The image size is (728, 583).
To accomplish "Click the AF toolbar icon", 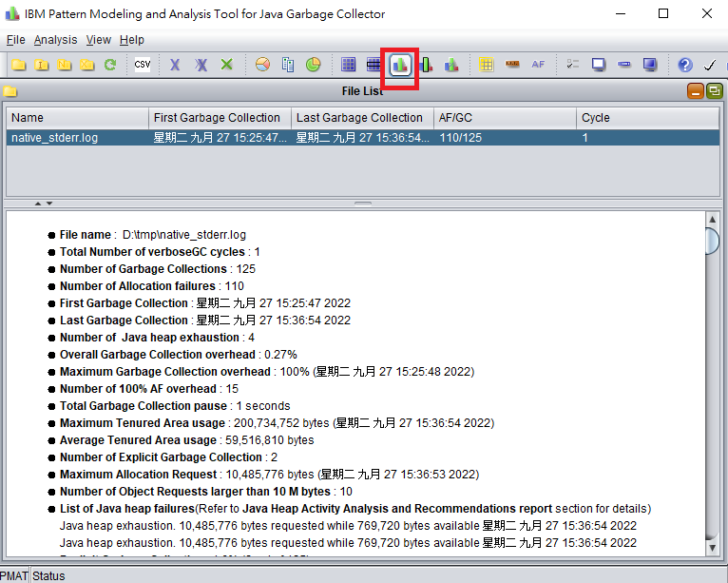I will coord(538,65).
